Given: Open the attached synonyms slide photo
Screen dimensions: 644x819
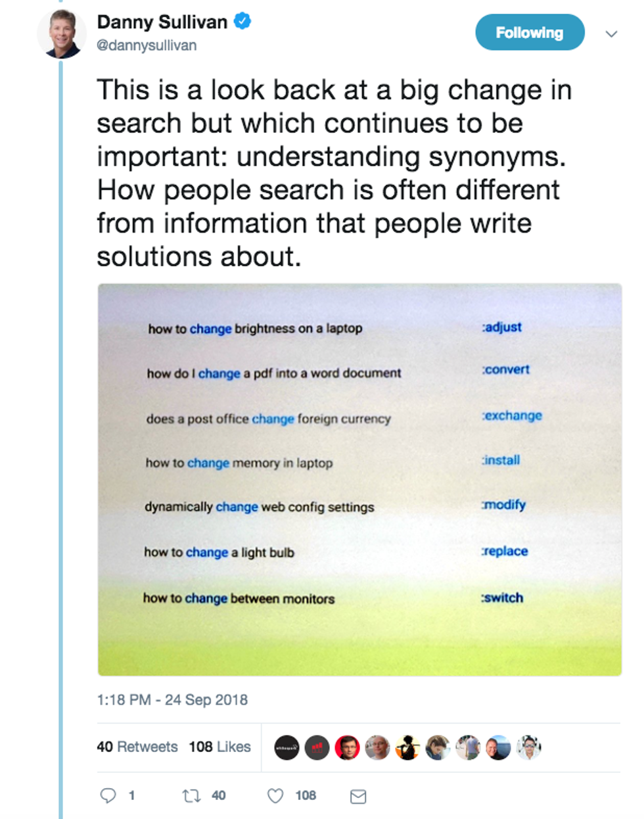Looking at the screenshot, I should (359, 479).
